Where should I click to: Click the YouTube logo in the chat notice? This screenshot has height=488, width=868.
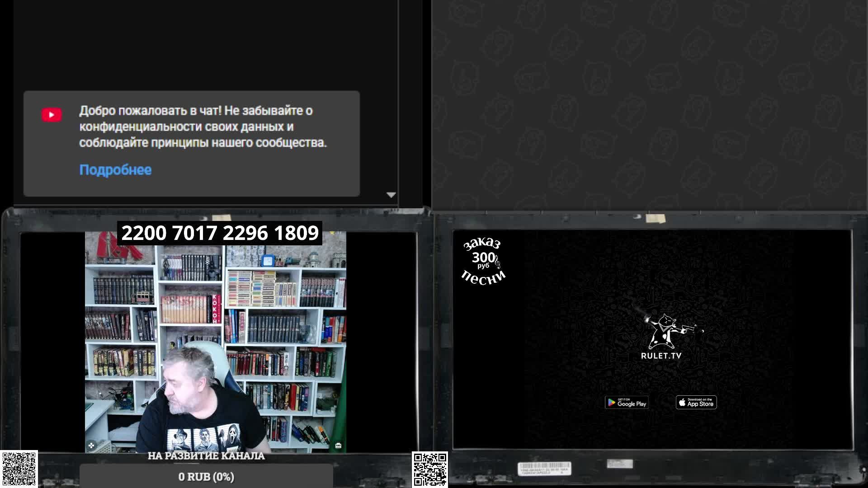tap(52, 115)
